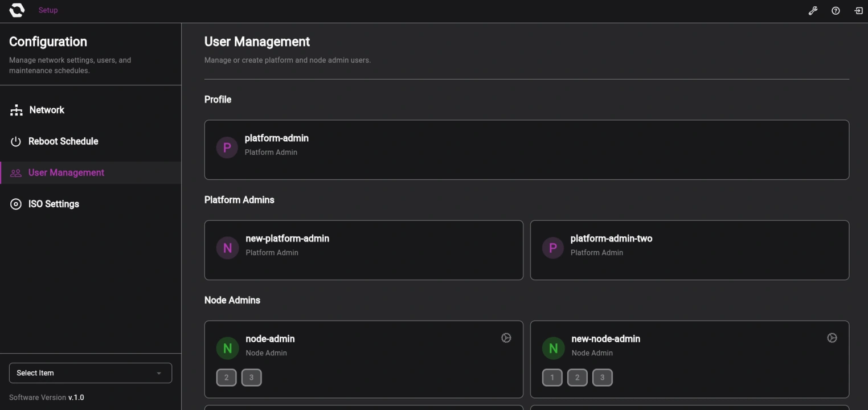Click the application logo at top left
This screenshot has height=410, width=868.
click(16, 10)
